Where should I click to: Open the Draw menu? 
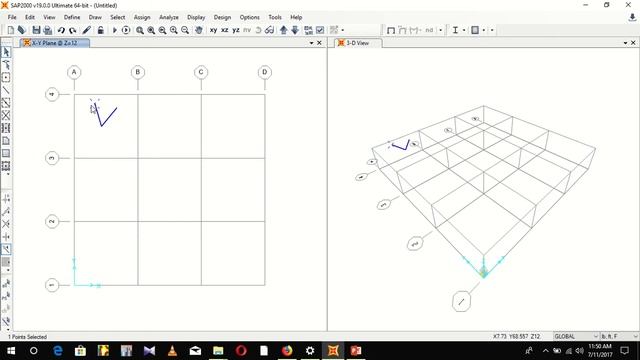[x=95, y=18]
